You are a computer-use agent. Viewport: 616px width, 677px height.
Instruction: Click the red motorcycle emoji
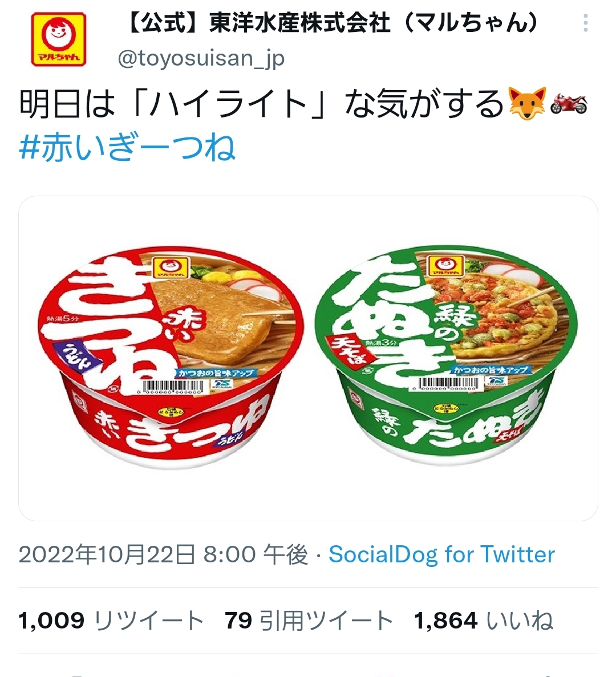tap(569, 104)
